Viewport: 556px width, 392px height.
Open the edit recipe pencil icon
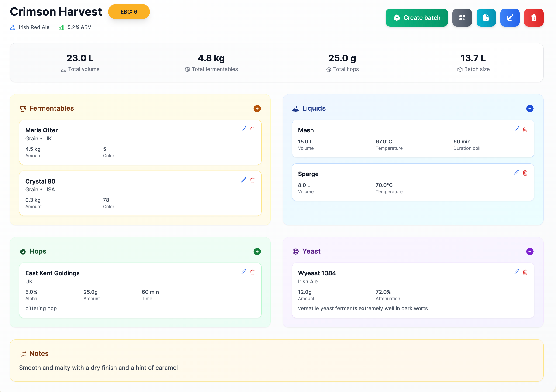click(x=510, y=17)
